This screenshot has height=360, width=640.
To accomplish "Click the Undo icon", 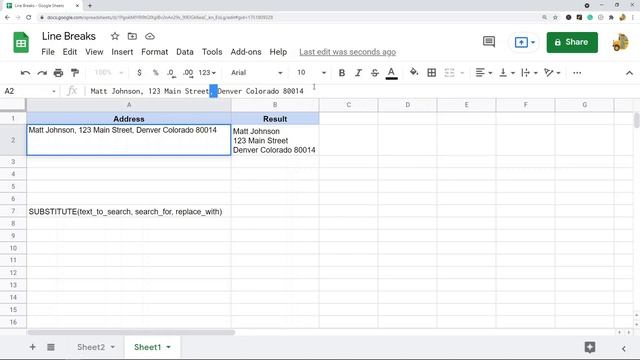I will point(25,73).
